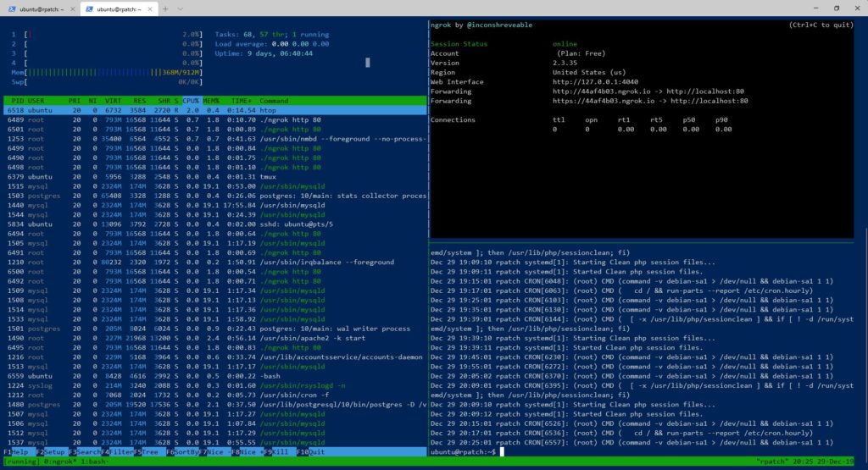The width and height of the screenshot is (868, 470).
Task: Click the PowerShell icon on the first tab
Action: [11, 8]
